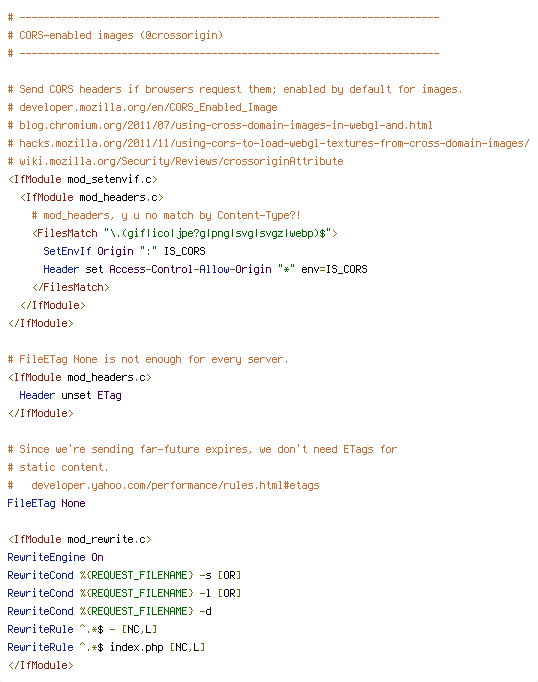
Task: Click the developer.yahoo.com etags URL
Action: tap(175, 485)
